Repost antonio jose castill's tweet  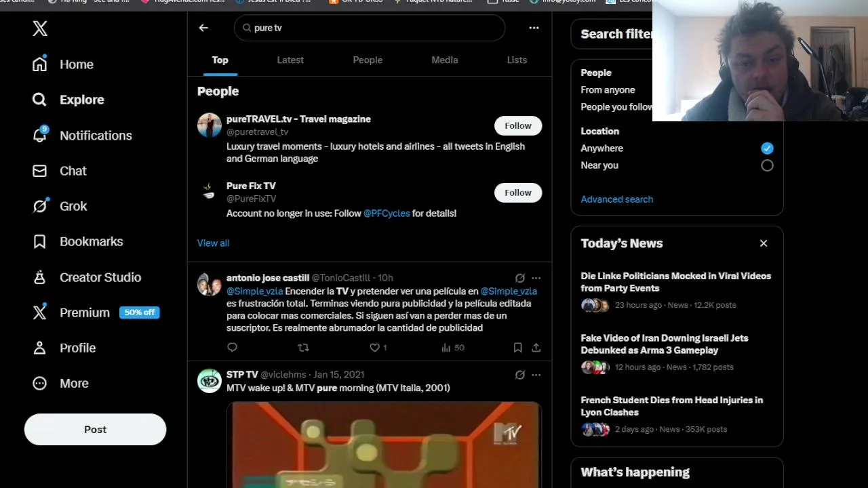(303, 347)
